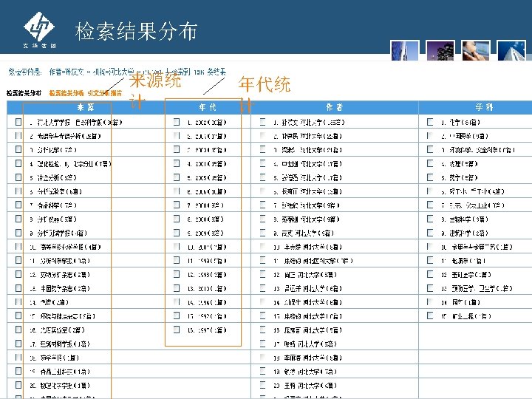Tick checkbox for entry 8 under 年代
The width and height of the screenshot is (532, 399).
[x=177, y=219]
